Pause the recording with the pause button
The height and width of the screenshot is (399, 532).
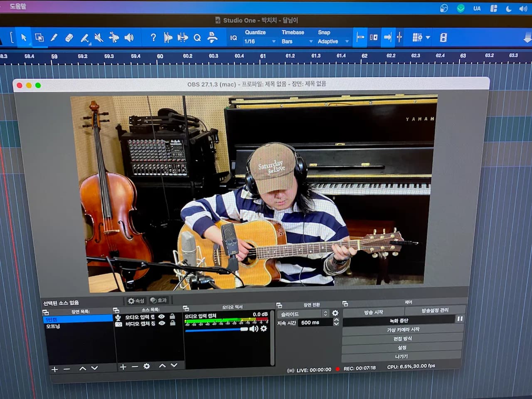(x=460, y=319)
